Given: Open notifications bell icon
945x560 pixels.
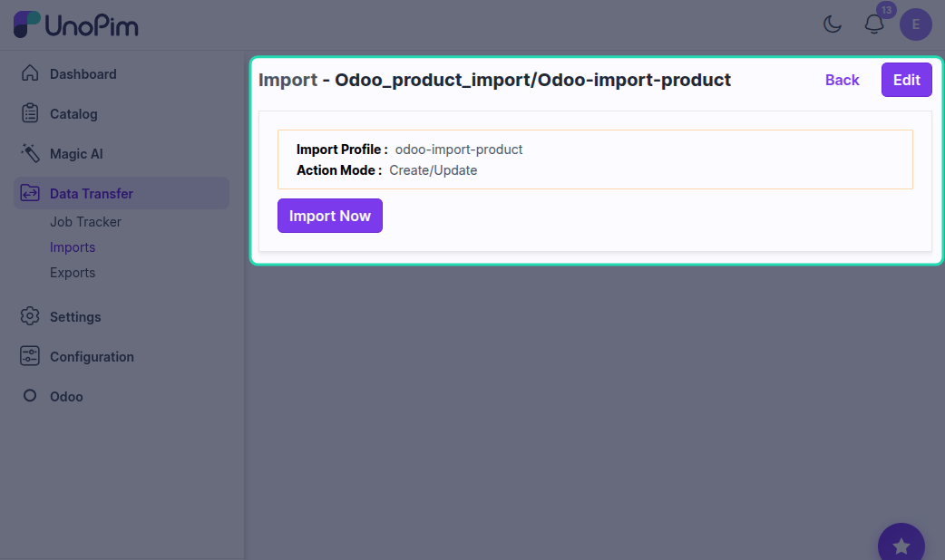Looking at the screenshot, I should (874, 24).
